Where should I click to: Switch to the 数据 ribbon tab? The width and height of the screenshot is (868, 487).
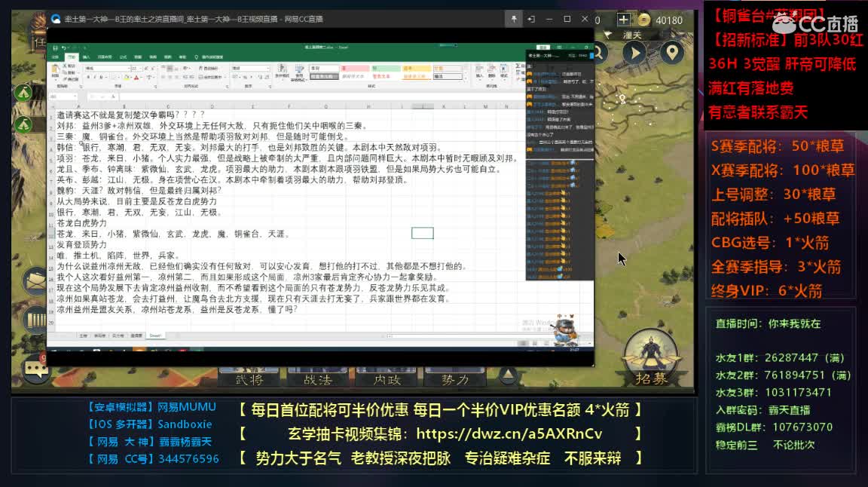pyautogui.click(x=138, y=57)
